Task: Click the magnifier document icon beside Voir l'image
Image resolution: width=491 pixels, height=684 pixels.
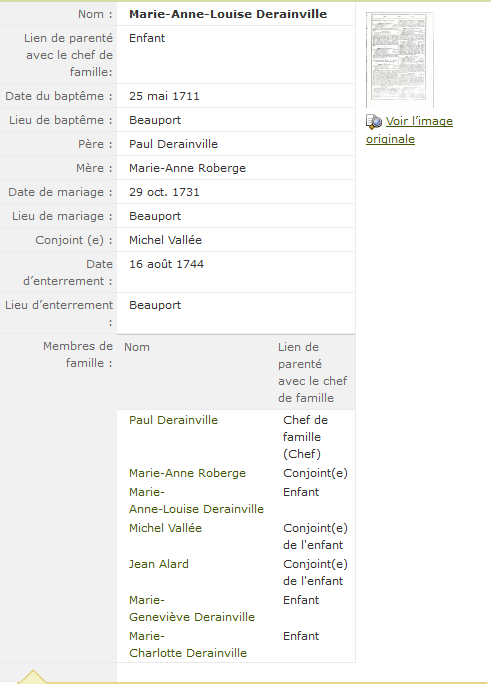Action: [374, 122]
